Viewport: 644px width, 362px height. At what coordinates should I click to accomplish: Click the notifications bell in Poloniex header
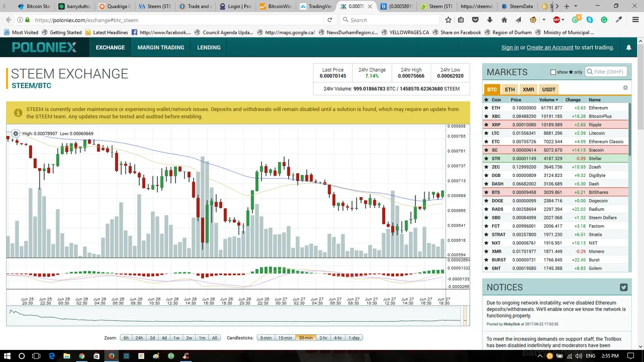tap(628, 48)
